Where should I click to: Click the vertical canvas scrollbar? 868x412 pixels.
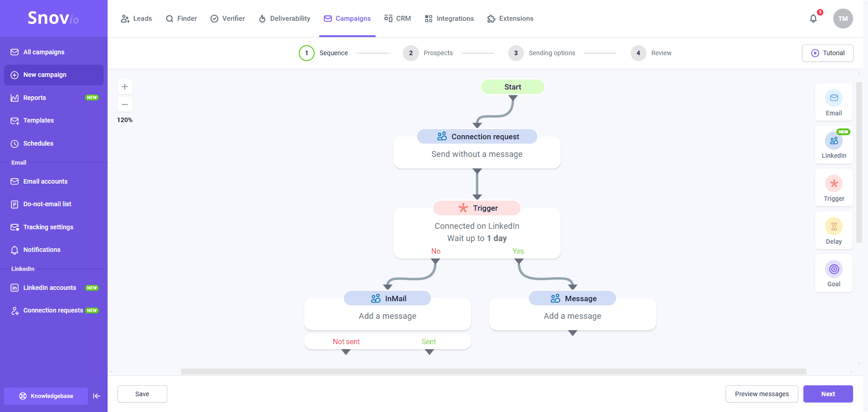[x=859, y=162]
